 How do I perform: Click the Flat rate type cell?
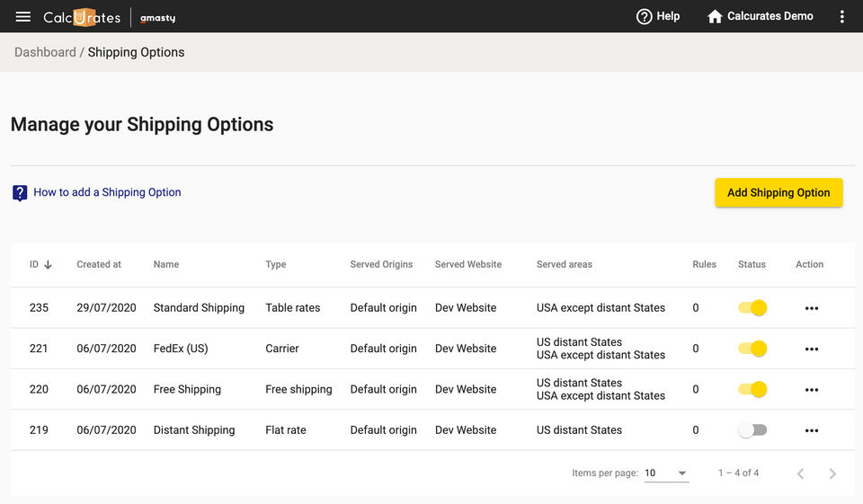coord(286,430)
